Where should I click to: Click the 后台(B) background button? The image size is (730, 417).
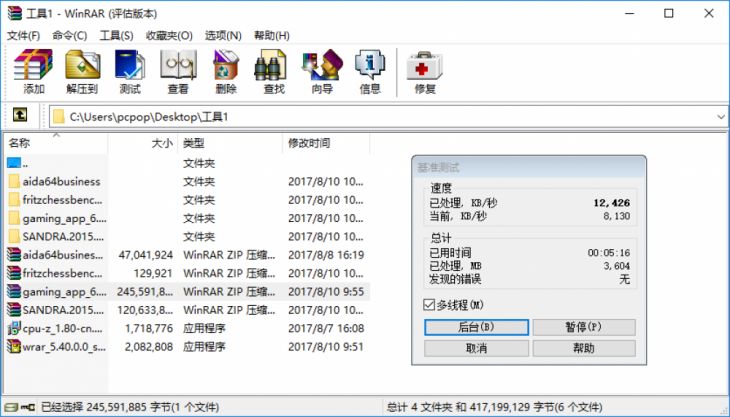pos(476,327)
